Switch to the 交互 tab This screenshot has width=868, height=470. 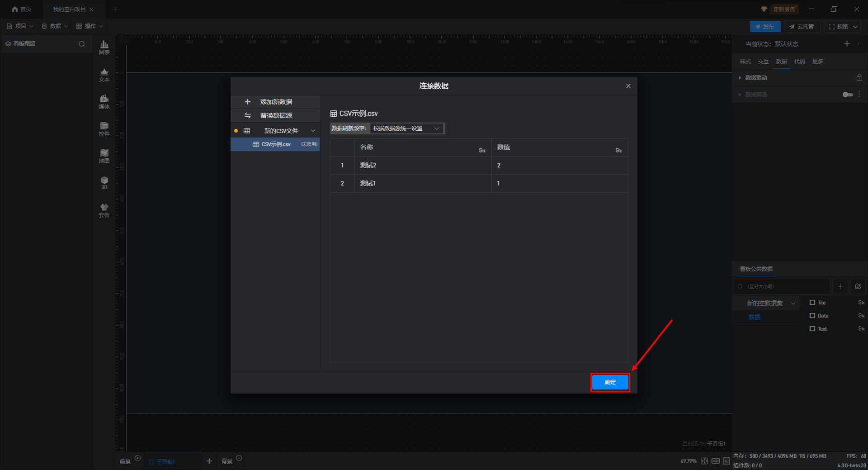(x=763, y=62)
